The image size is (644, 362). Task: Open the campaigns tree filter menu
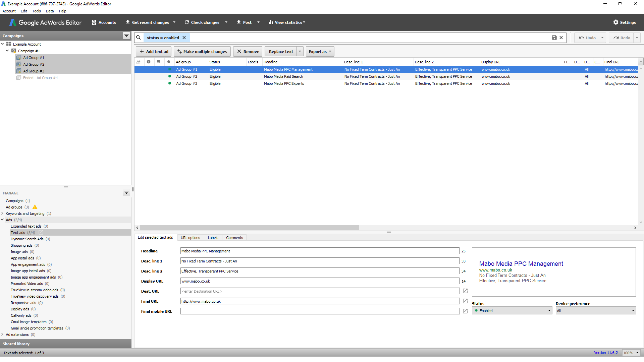126,36
